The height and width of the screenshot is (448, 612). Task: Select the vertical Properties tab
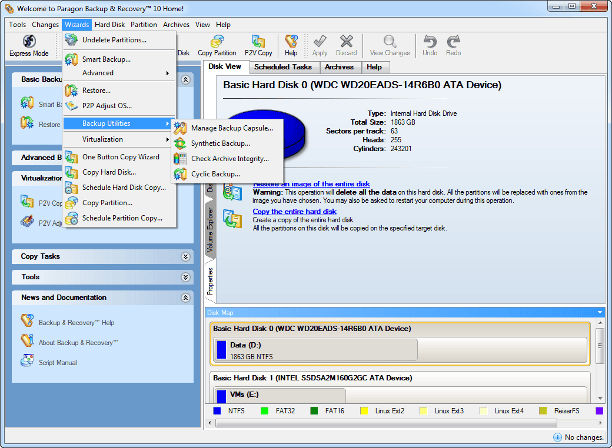point(210,281)
